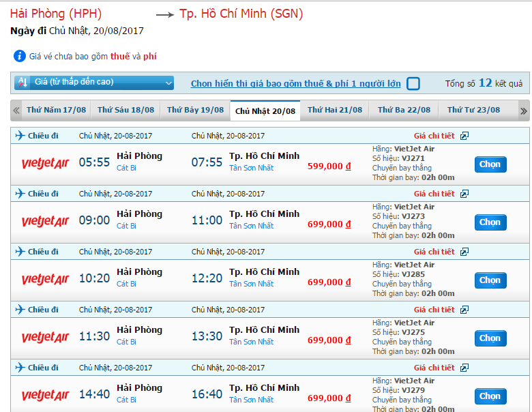
Task: Click the 699,000 đ price on the 09:00 flight
Action: click(x=329, y=224)
